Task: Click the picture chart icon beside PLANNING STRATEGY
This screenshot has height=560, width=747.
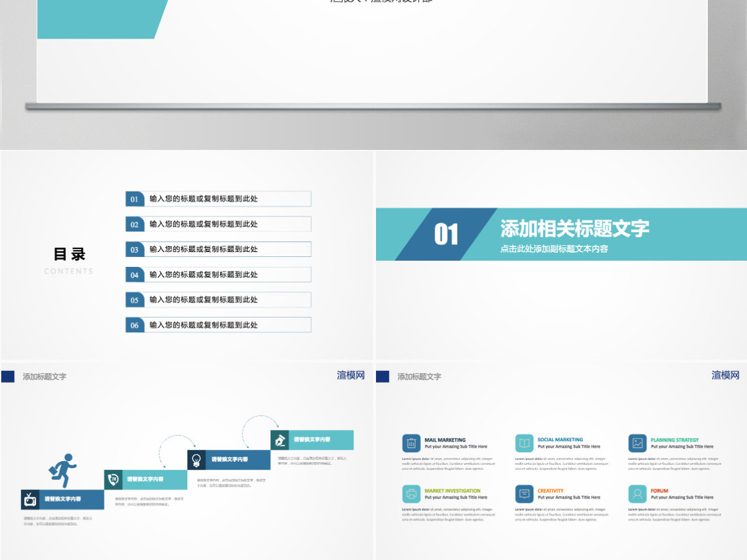Action: click(x=637, y=443)
